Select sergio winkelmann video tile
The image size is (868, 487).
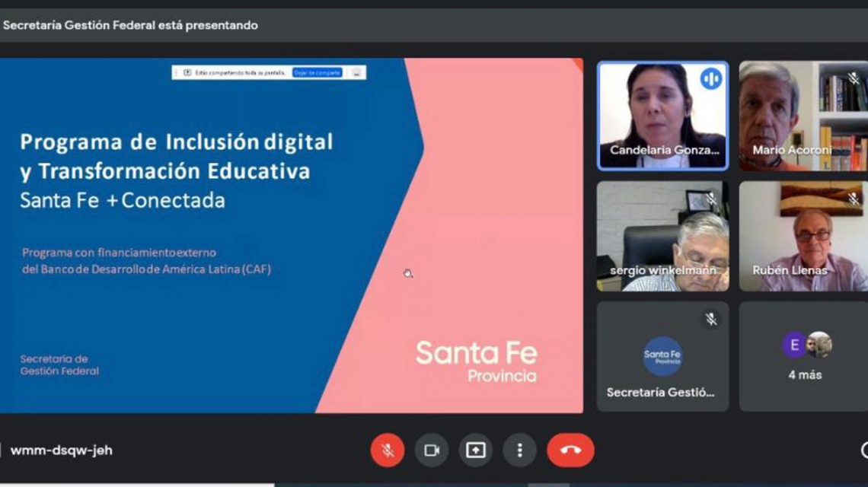pos(662,237)
